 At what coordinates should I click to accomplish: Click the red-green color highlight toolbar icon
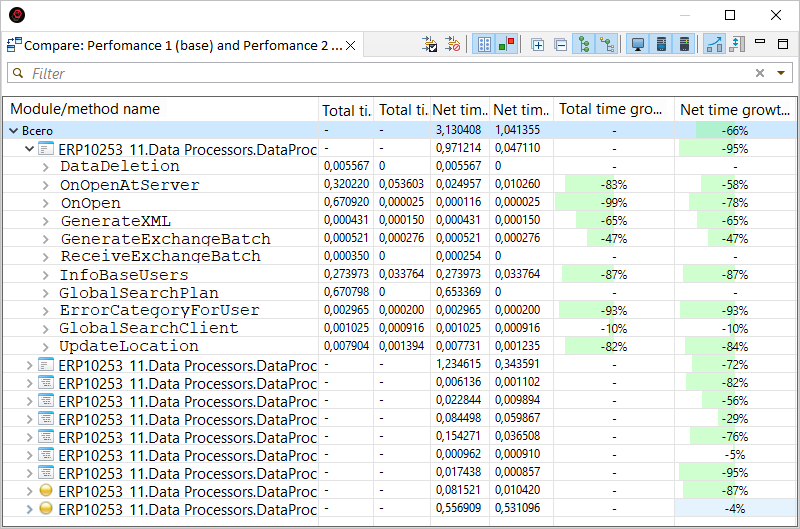(x=506, y=45)
